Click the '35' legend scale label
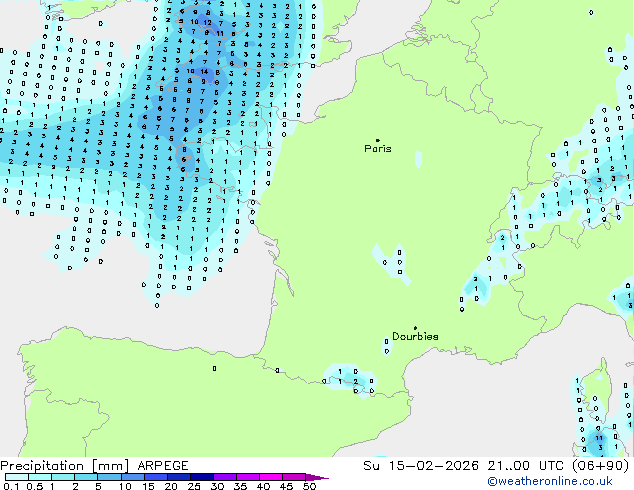Screen dimensions: 634x490 pos(240,486)
